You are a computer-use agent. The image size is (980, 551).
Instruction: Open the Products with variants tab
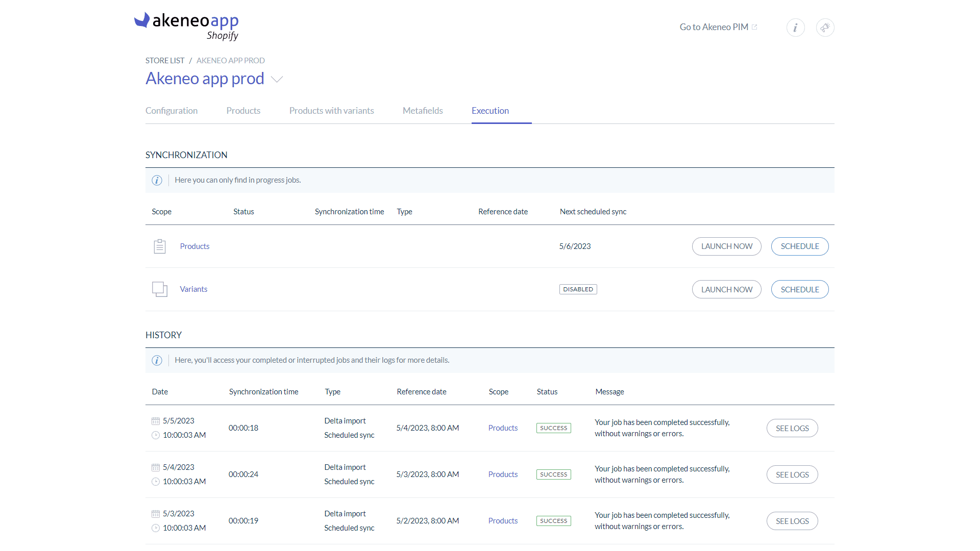click(x=332, y=111)
